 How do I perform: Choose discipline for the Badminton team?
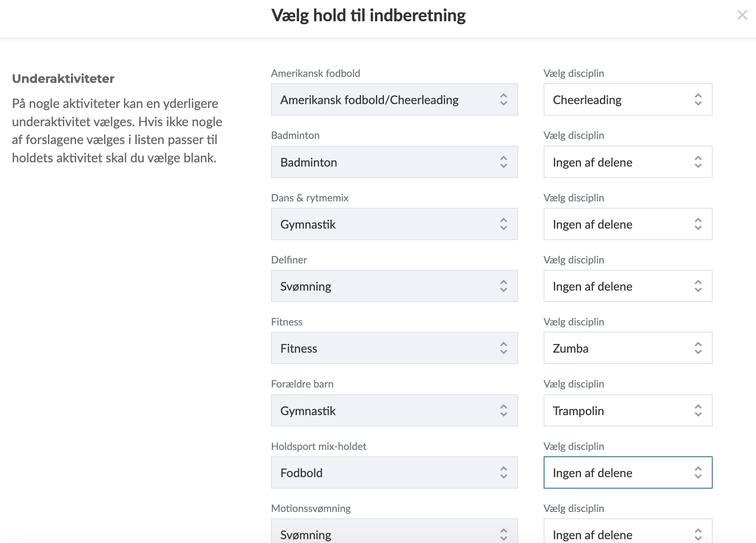pyautogui.click(x=627, y=162)
